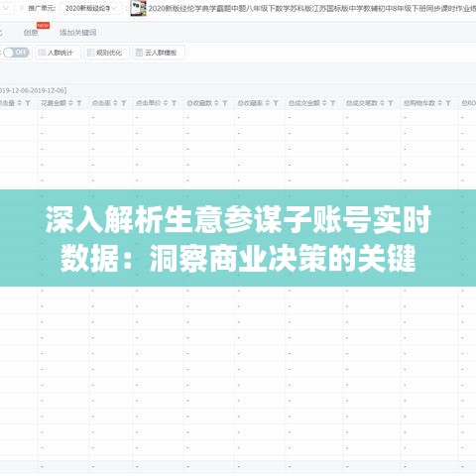
Task: Click the 总成交金额 column header text
Action: [304, 103]
